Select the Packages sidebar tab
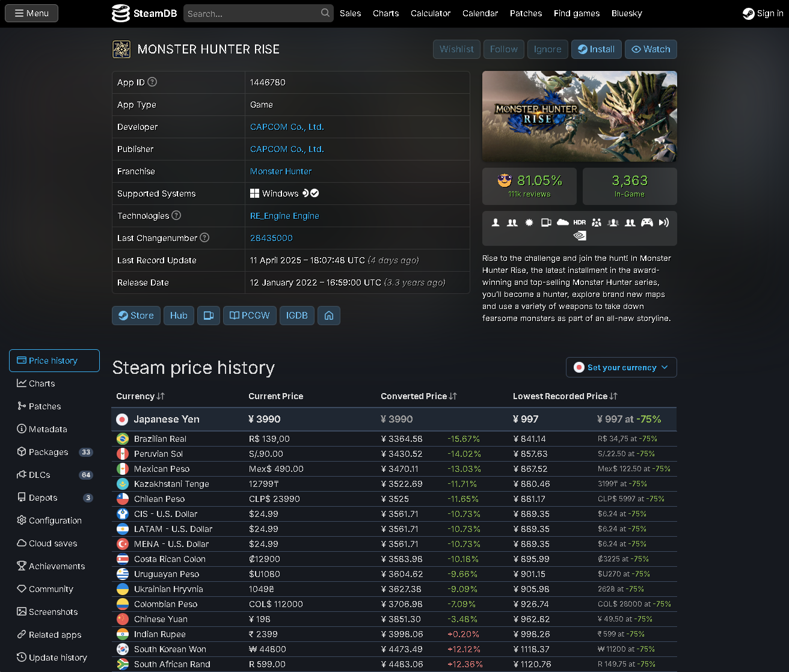The width and height of the screenshot is (789, 672). 54,452
